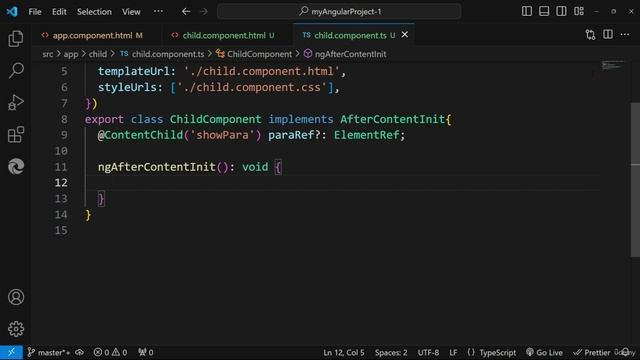Go back with the left arrow
Image resolution: width=640 pixels, height=360 pixels.
pyautogui.click(x=186, y=11)
